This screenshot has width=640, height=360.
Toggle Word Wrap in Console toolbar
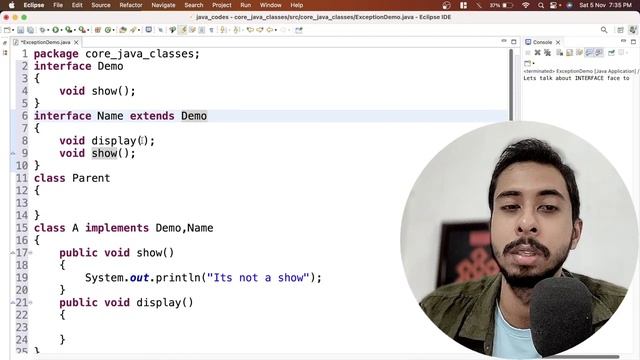click(579, 52)
